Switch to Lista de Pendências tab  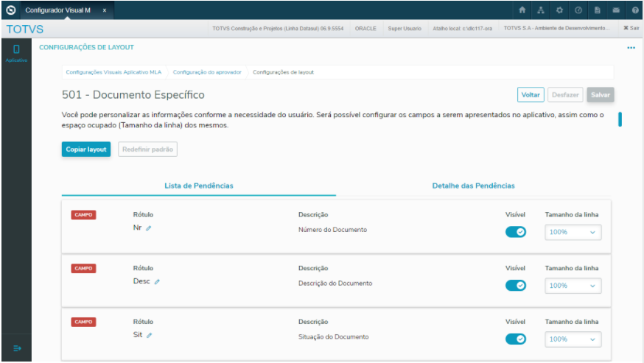(x=199, y=186)
